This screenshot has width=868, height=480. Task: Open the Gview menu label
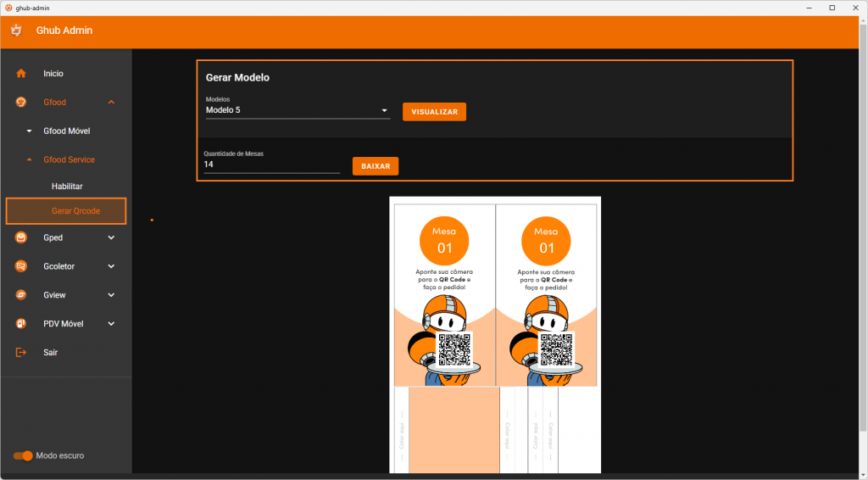55,295
